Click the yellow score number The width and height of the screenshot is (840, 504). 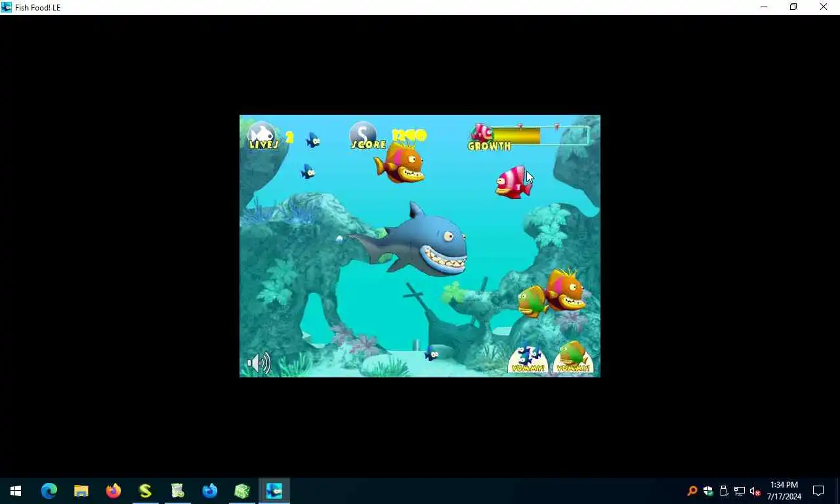click(x=409, y=135)
